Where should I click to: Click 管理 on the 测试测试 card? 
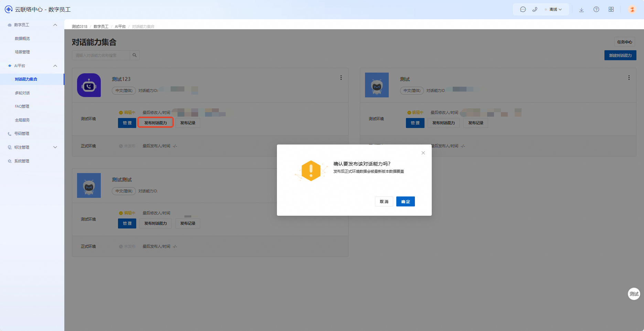point(127,223)
